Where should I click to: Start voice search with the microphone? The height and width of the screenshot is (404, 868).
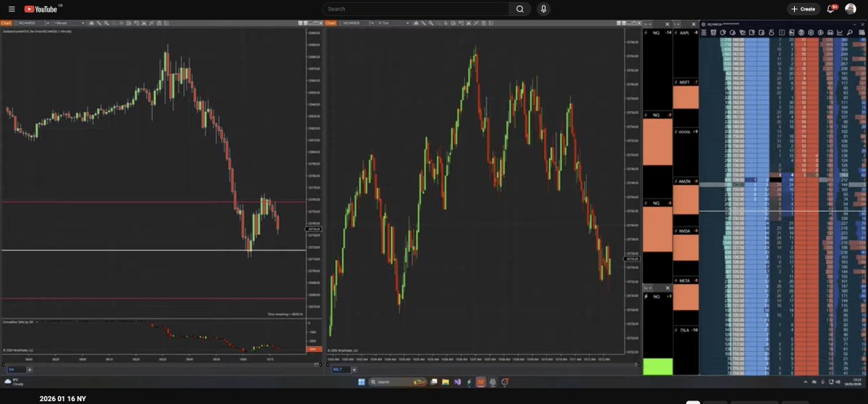click(544, 9)
